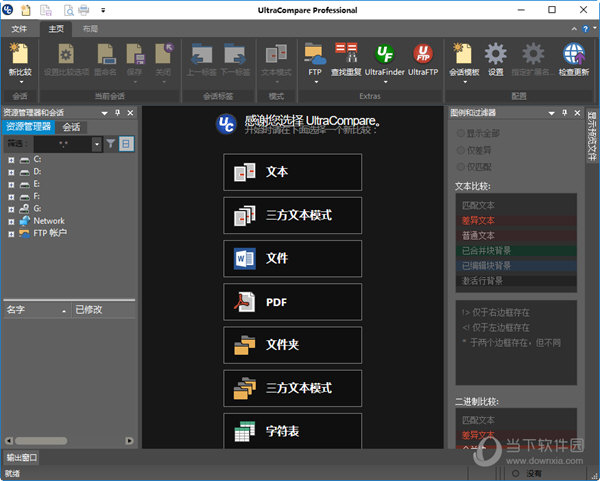Start a PDF comparison
The image size is (600, 481).
(x=293, y=302)
